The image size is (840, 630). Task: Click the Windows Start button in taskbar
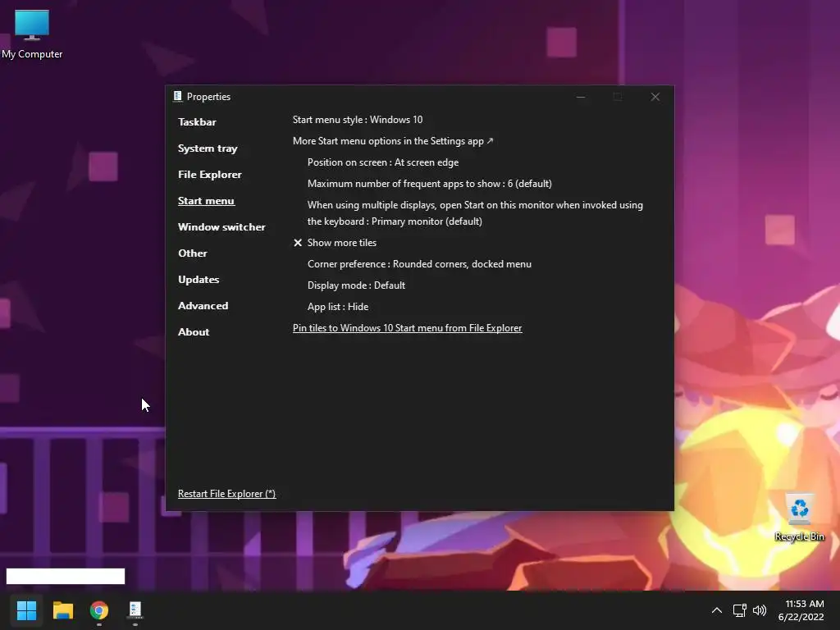26,610
